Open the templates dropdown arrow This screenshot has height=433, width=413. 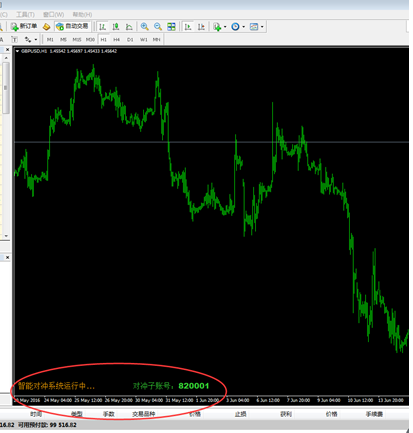(262, 27)
